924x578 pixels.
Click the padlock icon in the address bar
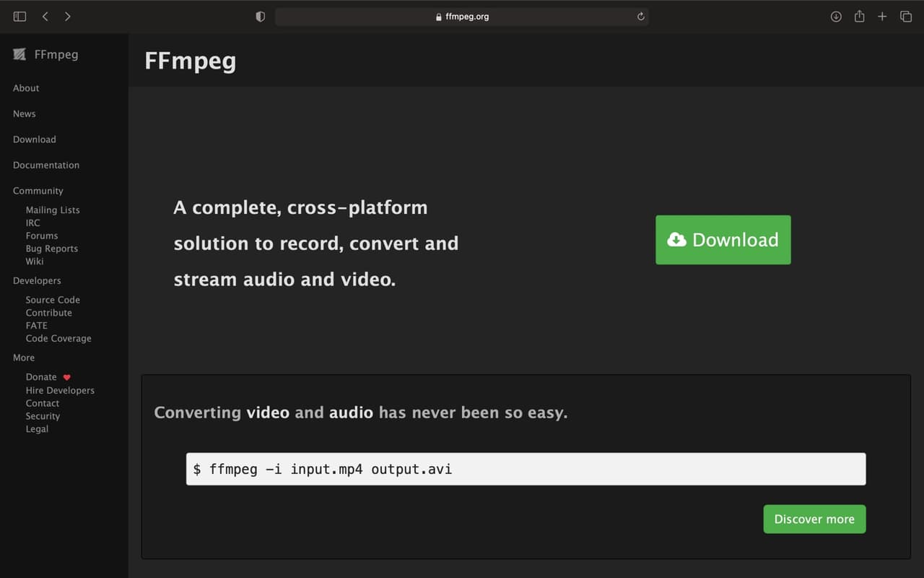pos(439,17)
